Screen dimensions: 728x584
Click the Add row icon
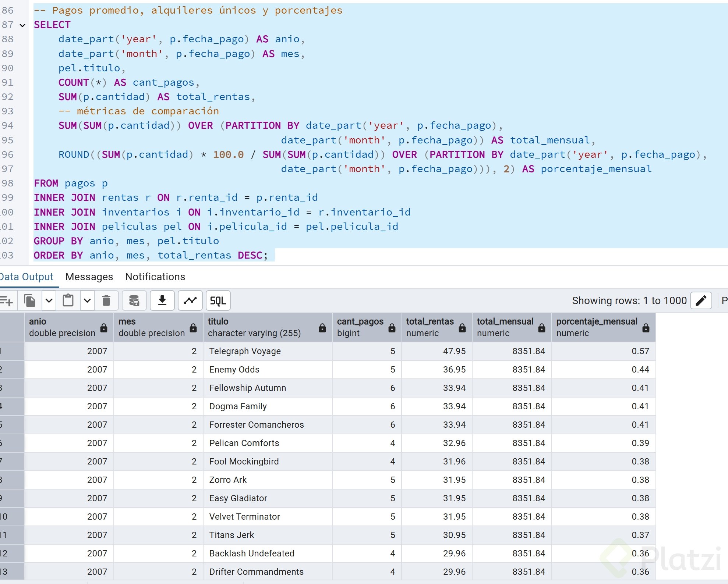[7, 301]
